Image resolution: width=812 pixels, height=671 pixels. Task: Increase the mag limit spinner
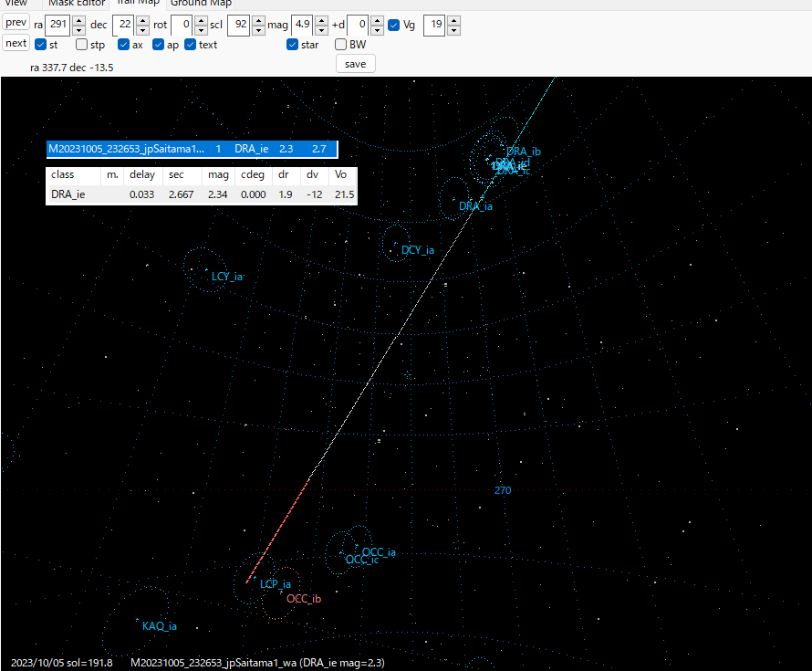(x=320, y=21)
